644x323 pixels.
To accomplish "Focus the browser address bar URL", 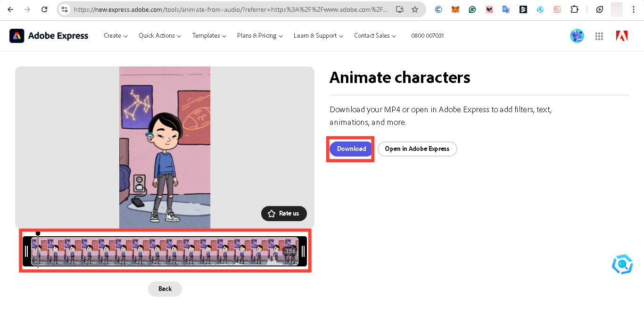I will tap(231, 9).
